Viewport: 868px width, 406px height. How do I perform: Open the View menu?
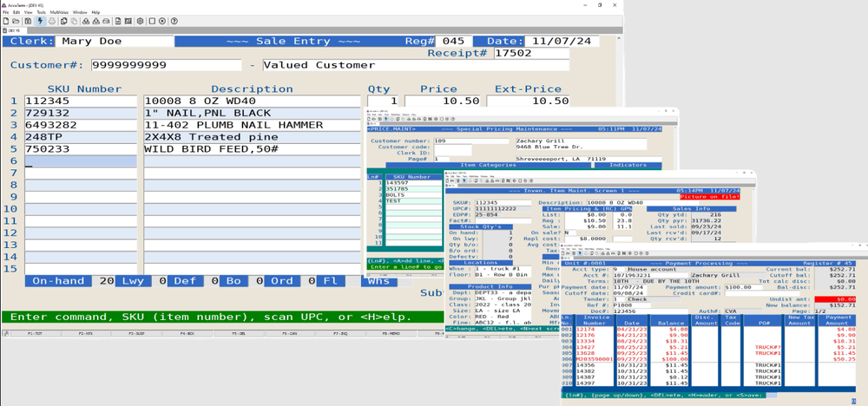tap(29, 12)
